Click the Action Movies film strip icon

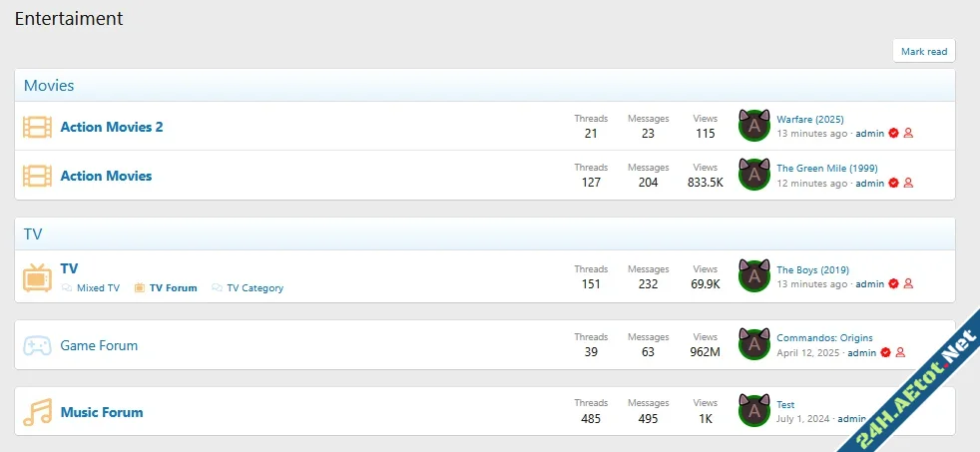37,176
